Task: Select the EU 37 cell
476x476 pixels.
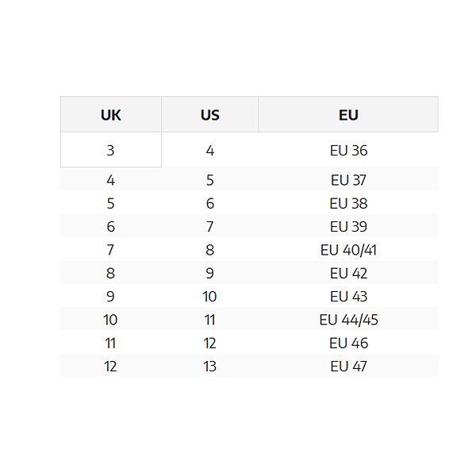Action: tap(348, 179)
